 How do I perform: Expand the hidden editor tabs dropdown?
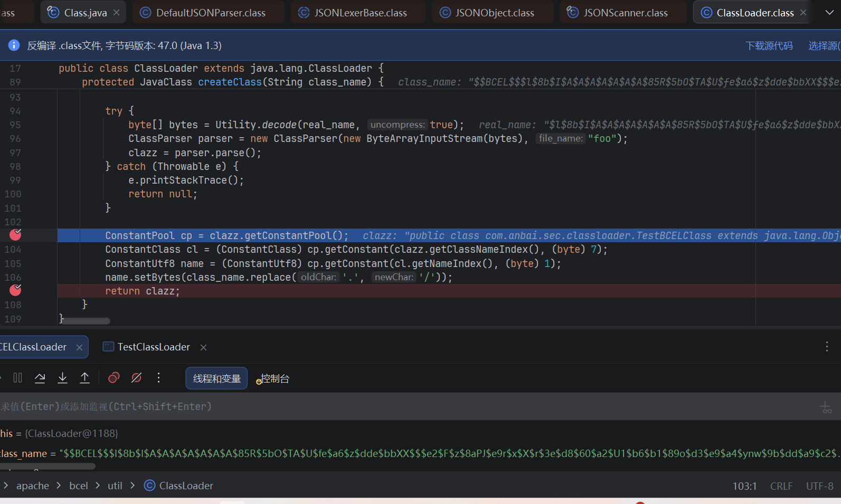[x=829, y=13]
